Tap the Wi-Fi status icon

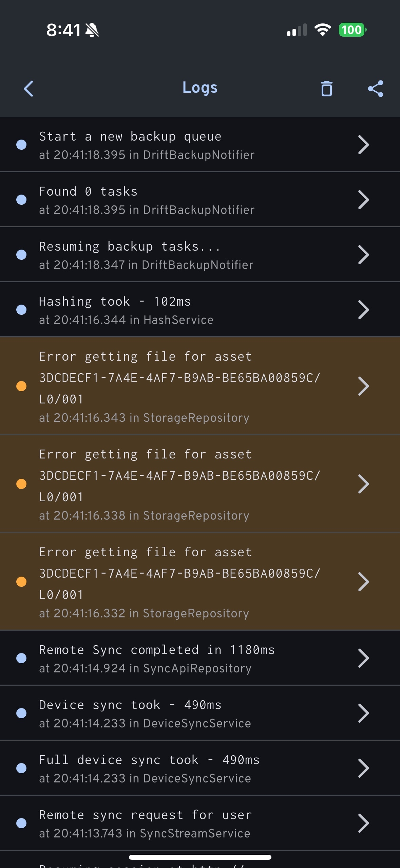[x=323, y=30]
